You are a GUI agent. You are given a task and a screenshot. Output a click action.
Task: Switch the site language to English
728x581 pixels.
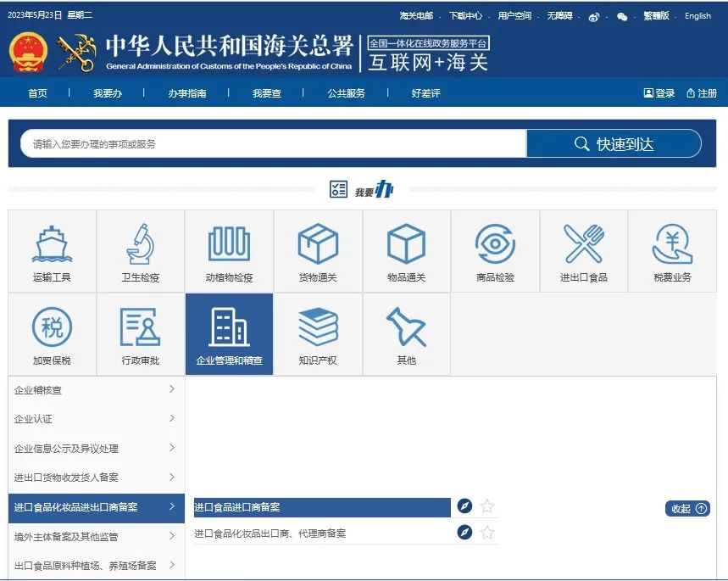click(x=697, y=16)
